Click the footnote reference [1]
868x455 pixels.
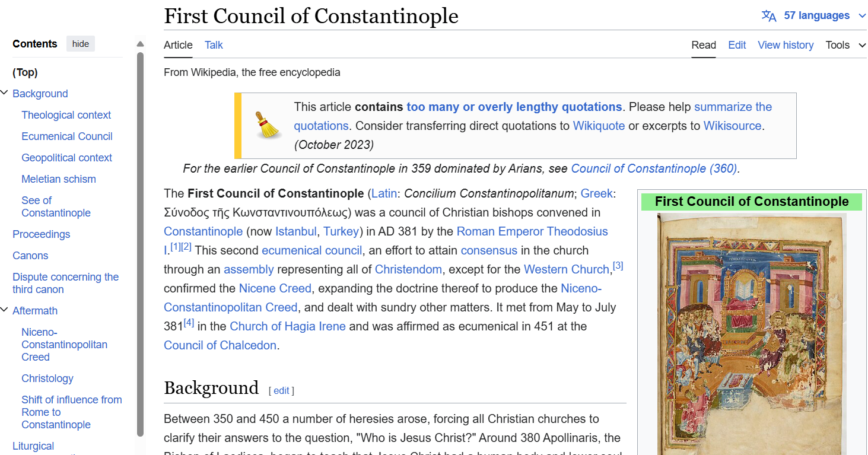(x=176, y=246)
